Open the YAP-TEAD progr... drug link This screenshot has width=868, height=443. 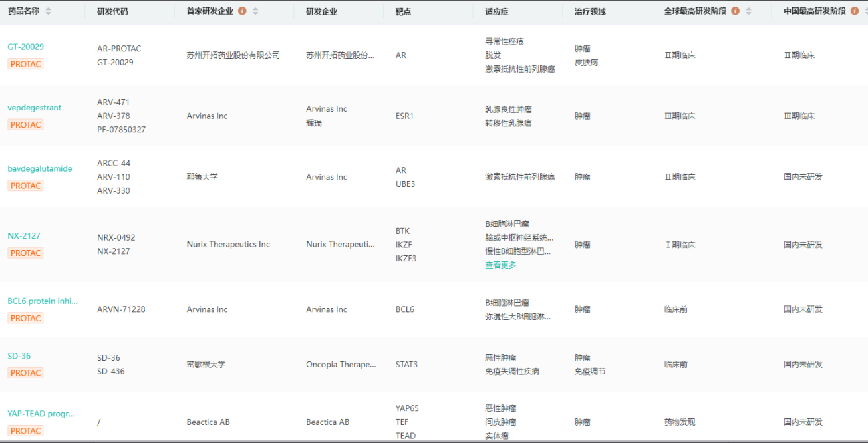[x=41, y=414]
